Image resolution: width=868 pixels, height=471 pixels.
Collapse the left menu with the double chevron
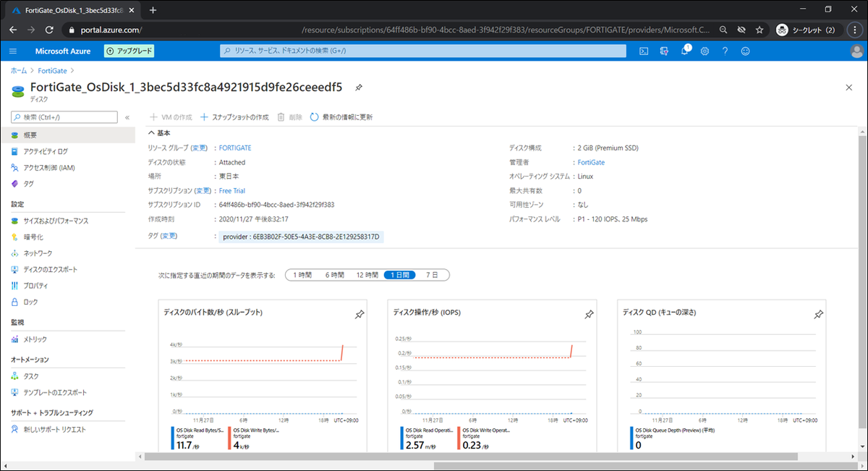pos(127,116)
